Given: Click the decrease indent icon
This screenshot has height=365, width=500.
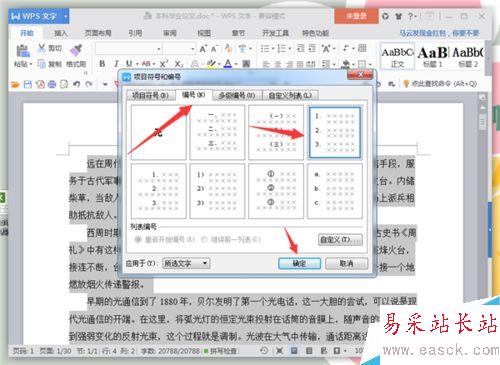Looking at the screenshot, I should click(x=301, y=49).
